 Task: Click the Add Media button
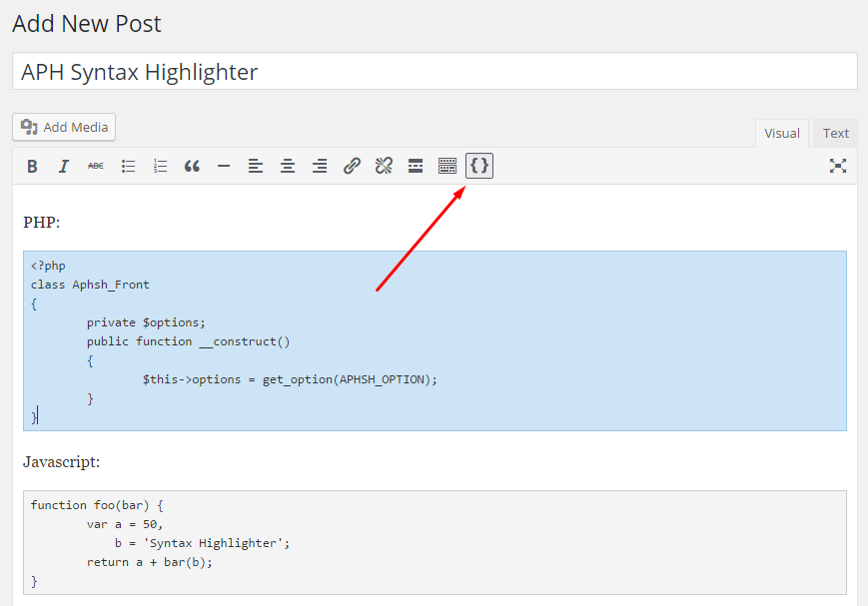(64, 127)
